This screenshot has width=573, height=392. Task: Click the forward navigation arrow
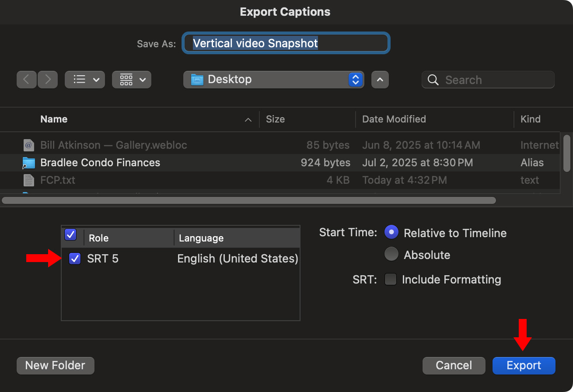coord(48,80)
